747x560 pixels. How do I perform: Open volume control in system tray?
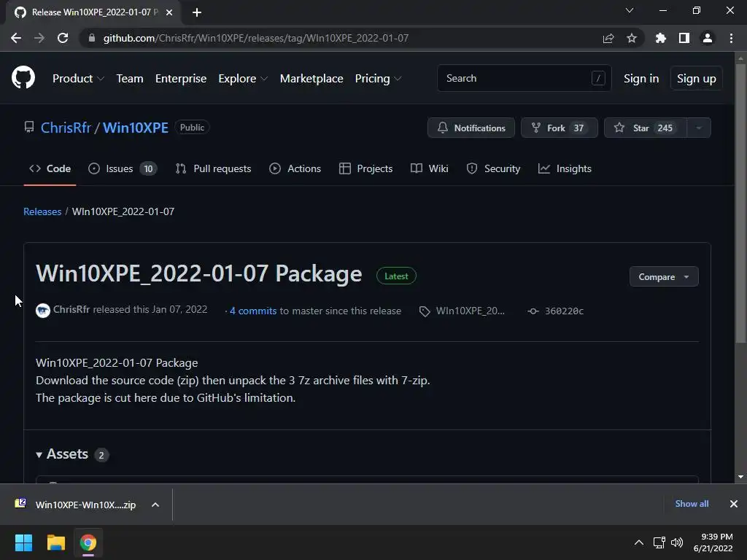coord(676,542)
